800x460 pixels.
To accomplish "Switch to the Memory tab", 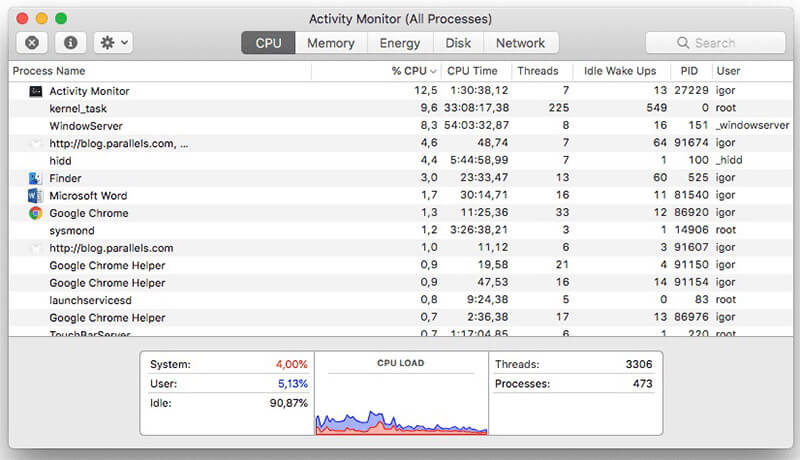I will (331, 43).
